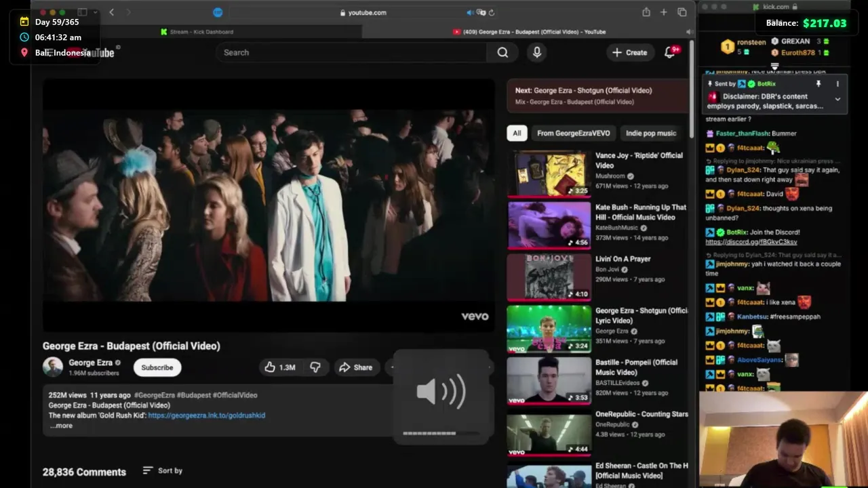This screenshot has height=488, width=868.
Task: Click the Create button on YouTube
Action: [x=630, y=52]
